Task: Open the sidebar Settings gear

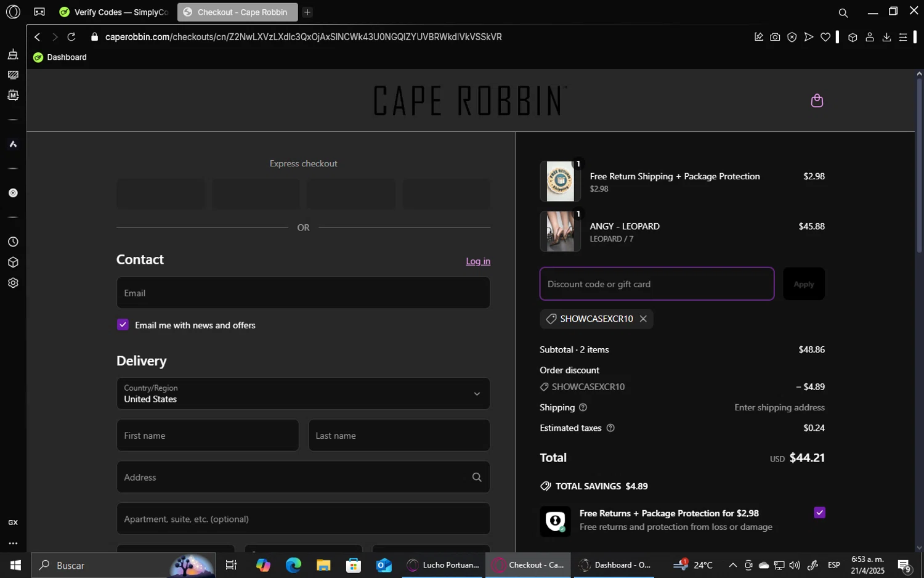Action: 13,283
